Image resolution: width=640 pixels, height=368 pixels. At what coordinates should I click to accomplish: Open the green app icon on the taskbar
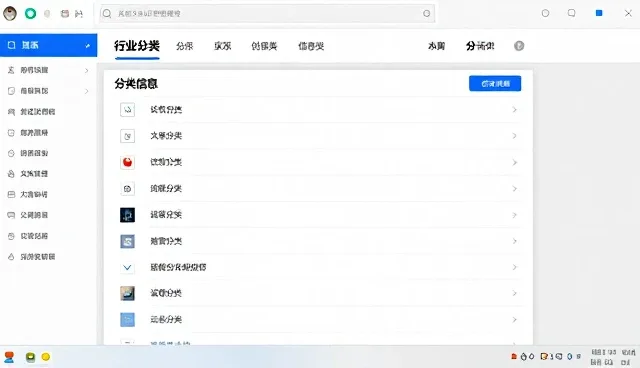tap(31, 357)
